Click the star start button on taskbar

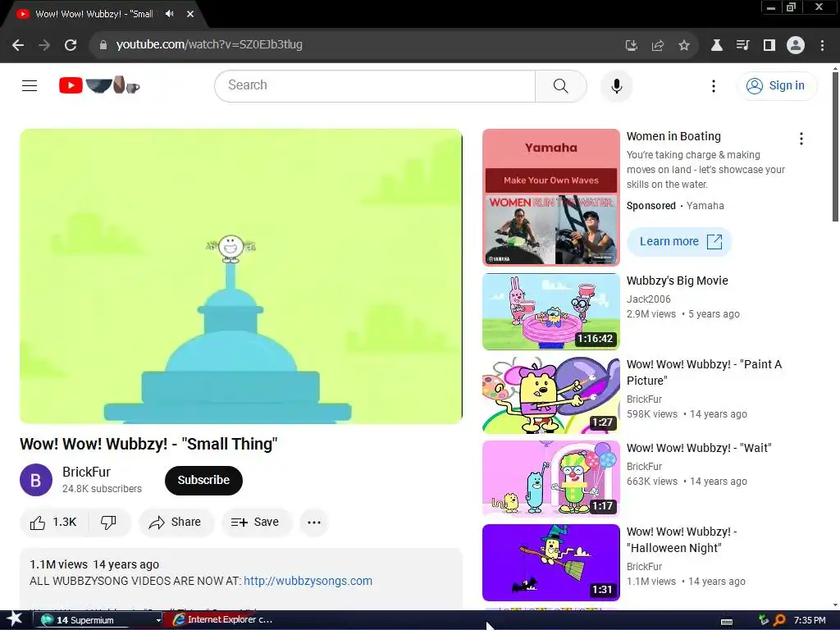point(14,619)
